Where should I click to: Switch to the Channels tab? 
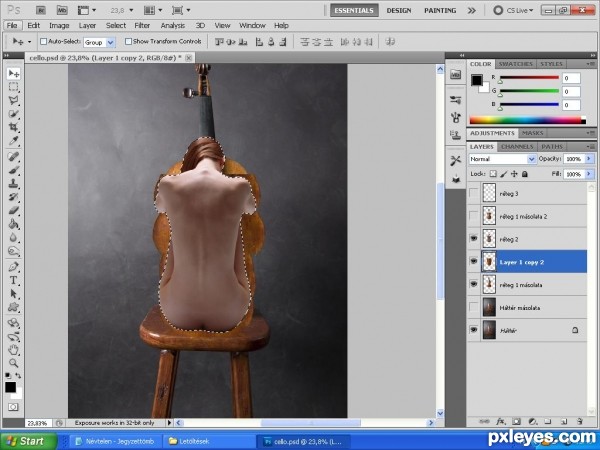point(517,147)
